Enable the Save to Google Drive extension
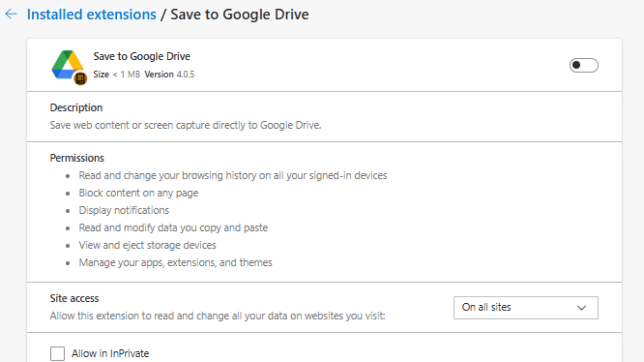The image size is (644, 362). click(x=584, y=65)
